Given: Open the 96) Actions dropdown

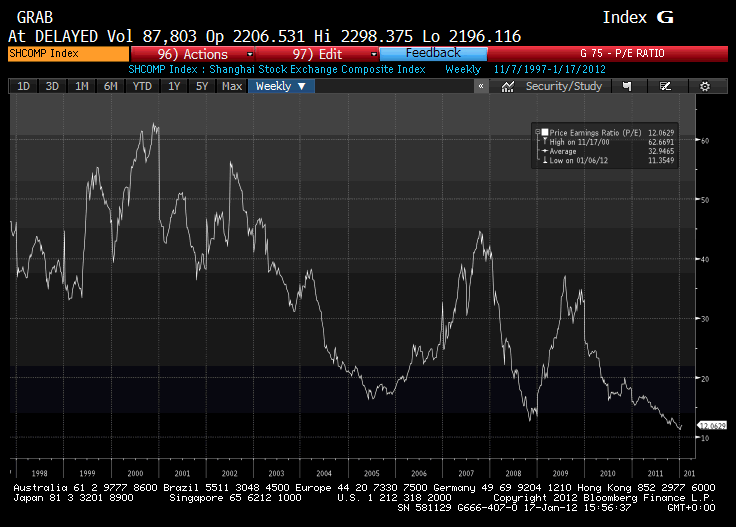Looking at the screenshot, I should 192,54.
